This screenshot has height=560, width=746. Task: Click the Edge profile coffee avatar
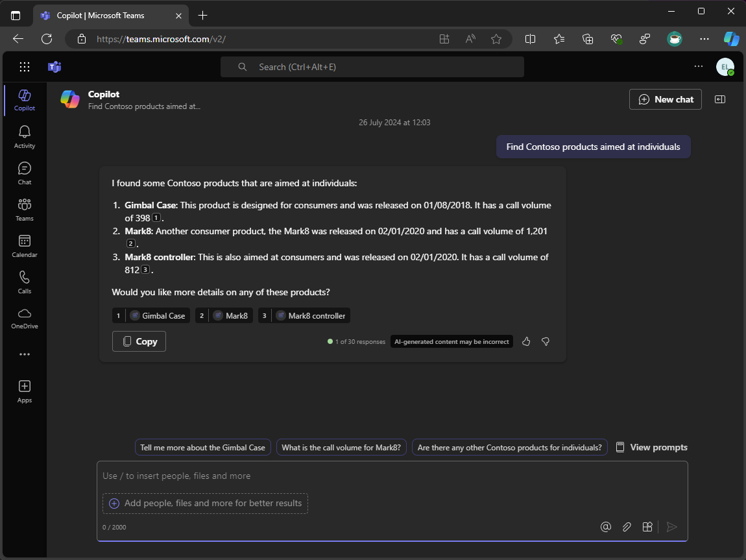tap(675, 39)
